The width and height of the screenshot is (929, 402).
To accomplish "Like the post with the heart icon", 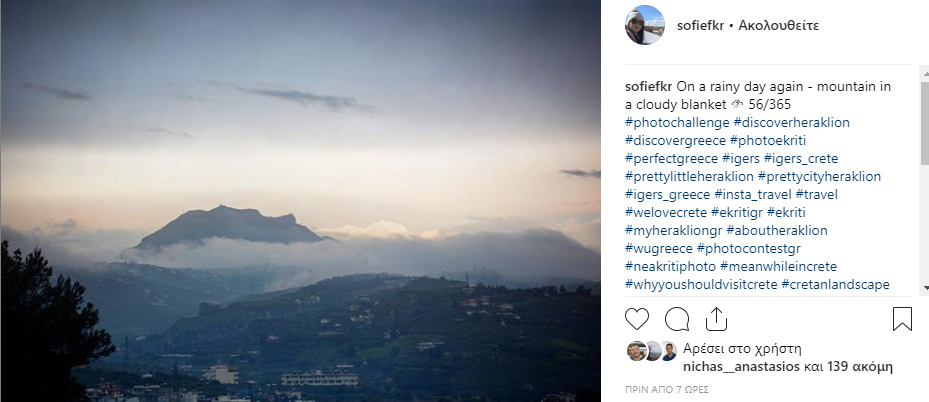I will click(637, 319).
